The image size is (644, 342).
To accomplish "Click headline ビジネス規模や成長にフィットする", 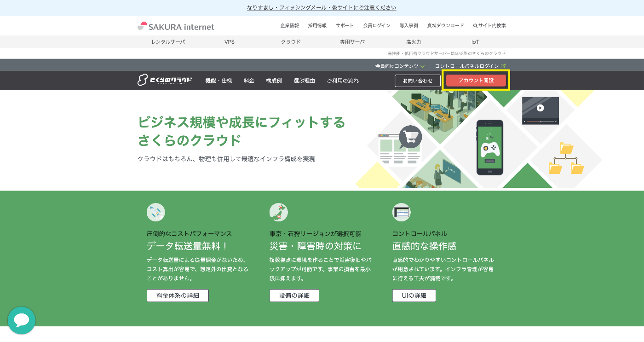I will pyautogui.click(x=241, y=122).
